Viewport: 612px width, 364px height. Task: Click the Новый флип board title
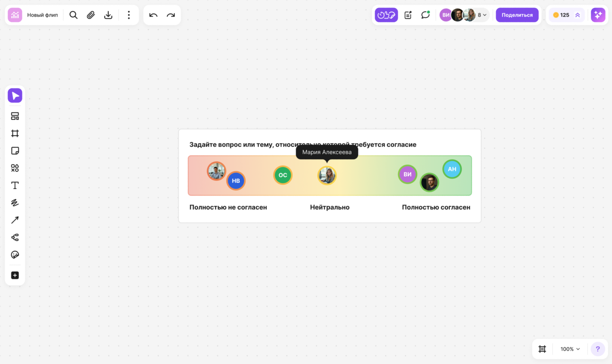42,15
